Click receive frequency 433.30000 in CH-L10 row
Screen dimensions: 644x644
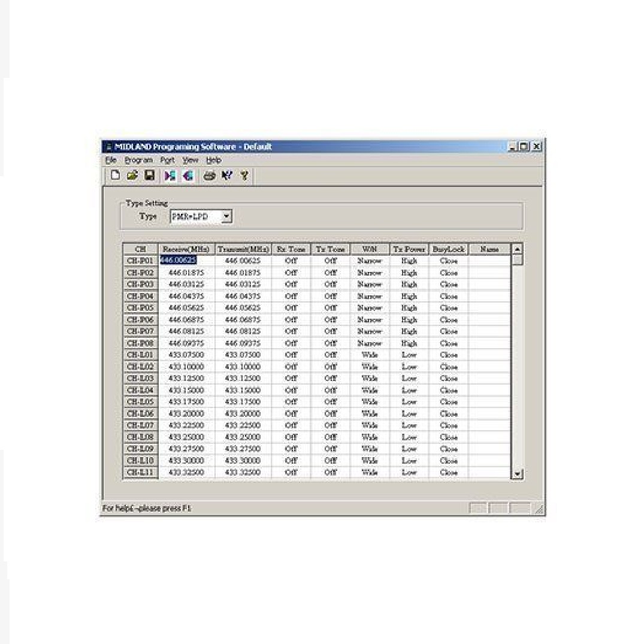pyautogui.click(x=186, y=461)
